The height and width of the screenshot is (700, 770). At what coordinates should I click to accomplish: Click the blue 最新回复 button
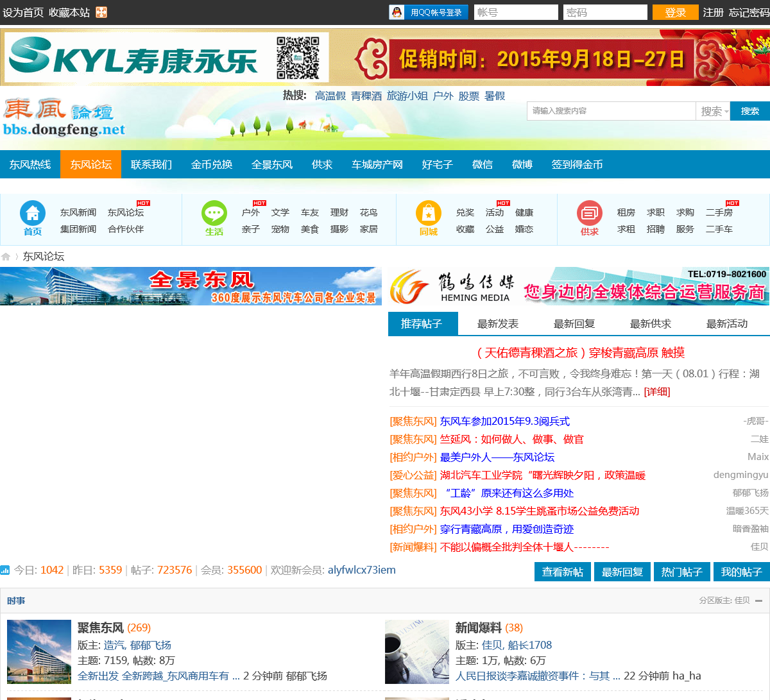pyautogui.click(x=622, y=572)
